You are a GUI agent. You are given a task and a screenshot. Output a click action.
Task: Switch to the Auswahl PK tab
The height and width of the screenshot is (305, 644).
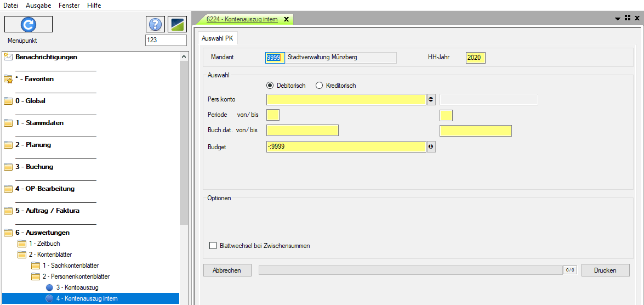coord(218,38)
